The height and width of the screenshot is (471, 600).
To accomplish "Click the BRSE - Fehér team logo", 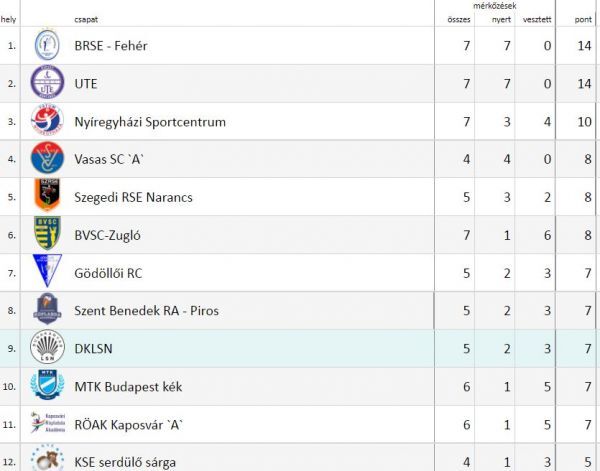I will tap(47, 45).
